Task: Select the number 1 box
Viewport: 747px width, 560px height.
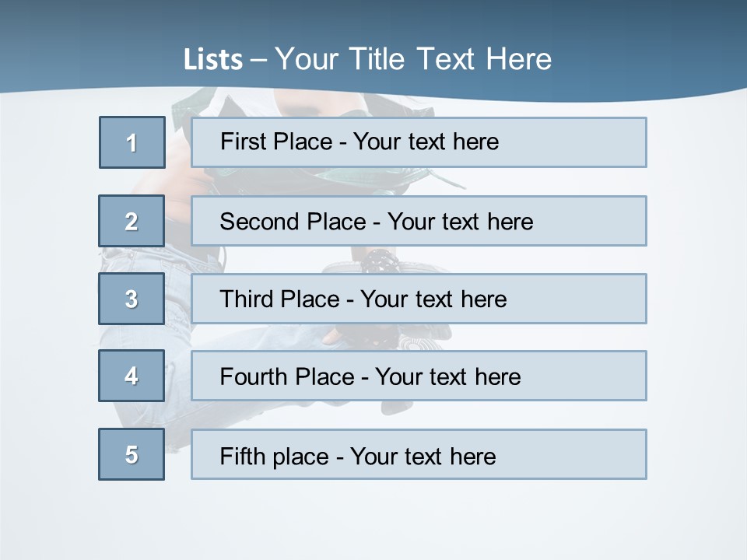Action: click(132, 142)
